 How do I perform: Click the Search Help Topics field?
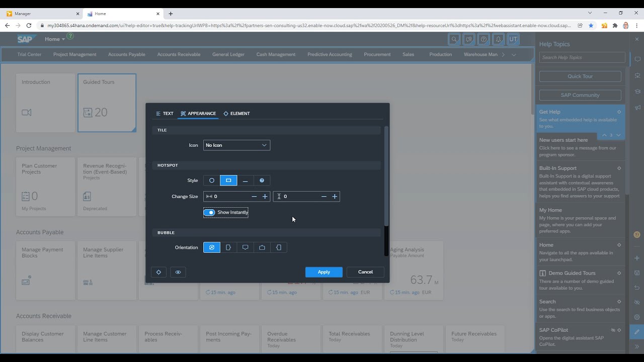582,57
